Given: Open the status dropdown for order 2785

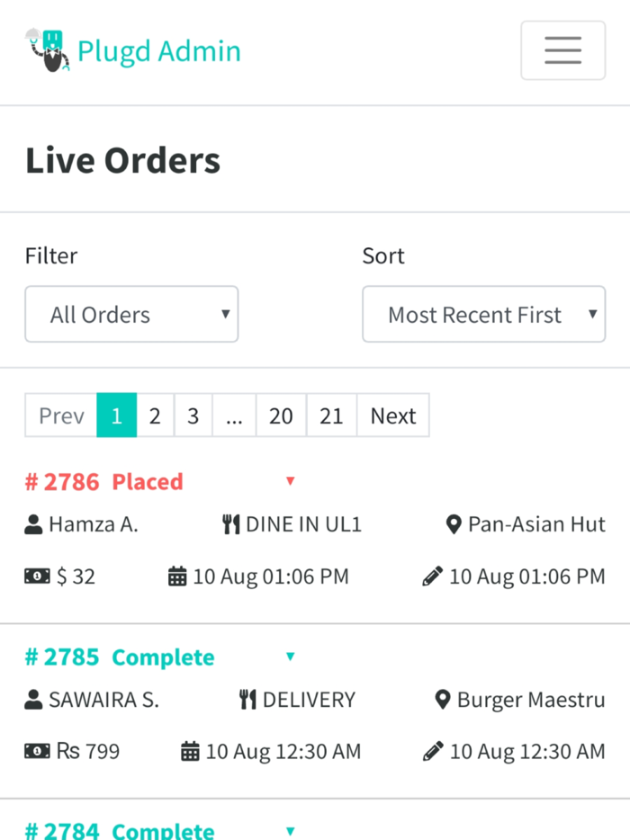Looking at the screenshot, I should click(x=290, y=657).
